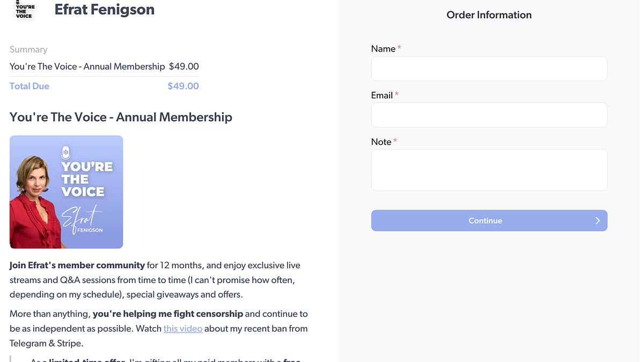
Task: Select the Annual Membership summary line item
Action: pyautogui.click(x=87, y=67)
